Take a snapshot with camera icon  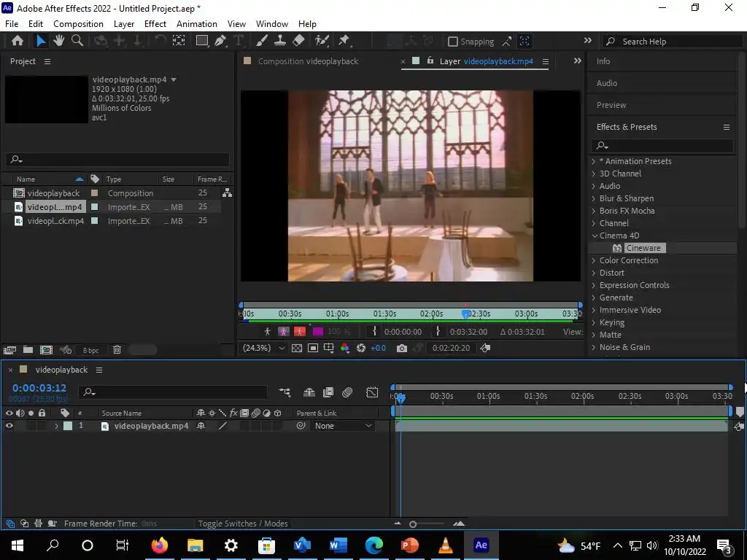402,348
